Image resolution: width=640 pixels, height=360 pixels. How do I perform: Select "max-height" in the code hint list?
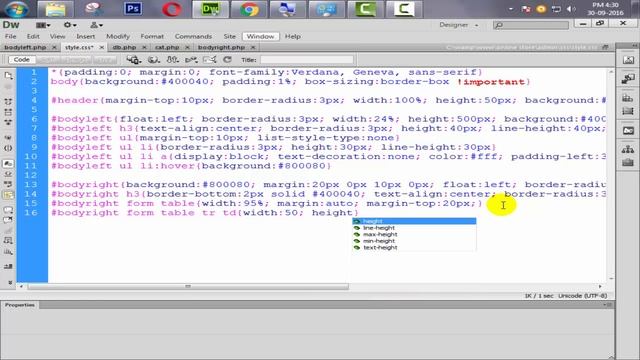pyautogui.click(x=414, y=234)
